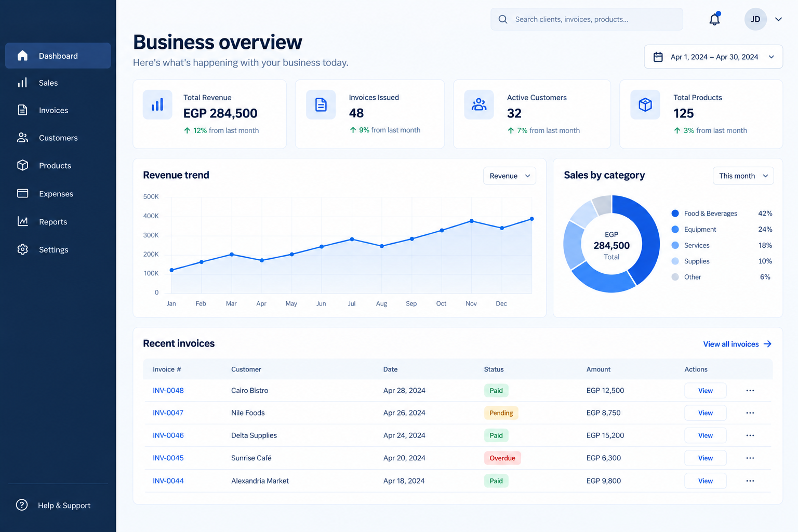View the Nile Foods invoice
Screen dimensions: 798x532
click(705, 413)
